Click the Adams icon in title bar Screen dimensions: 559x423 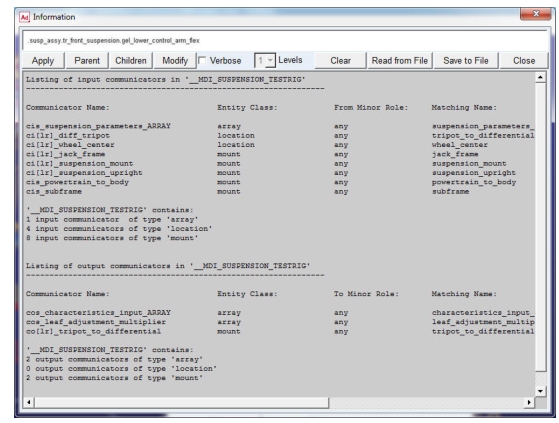coord(24,17)
